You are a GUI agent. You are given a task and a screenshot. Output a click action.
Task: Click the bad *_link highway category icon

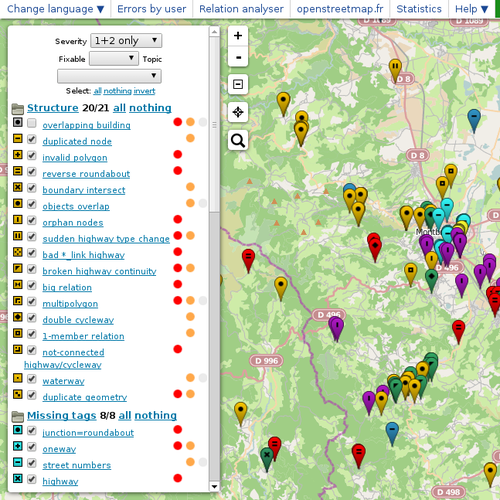pyautogui.click(x=18, y=252)
